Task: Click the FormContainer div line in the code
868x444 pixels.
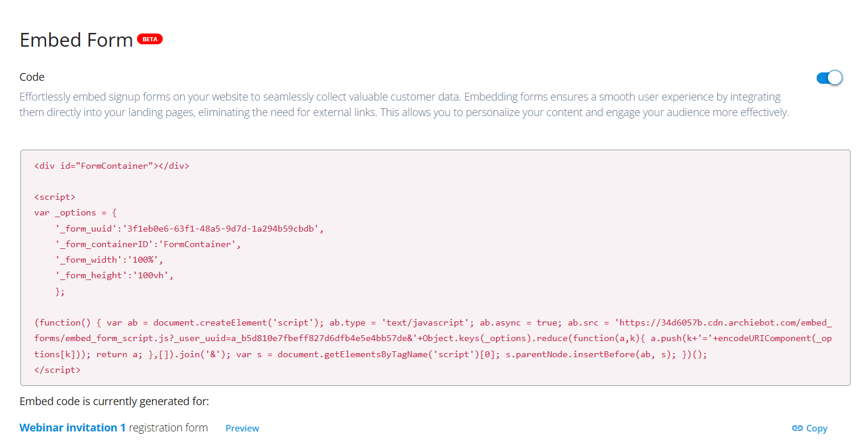Action: [x=112, y=166]
